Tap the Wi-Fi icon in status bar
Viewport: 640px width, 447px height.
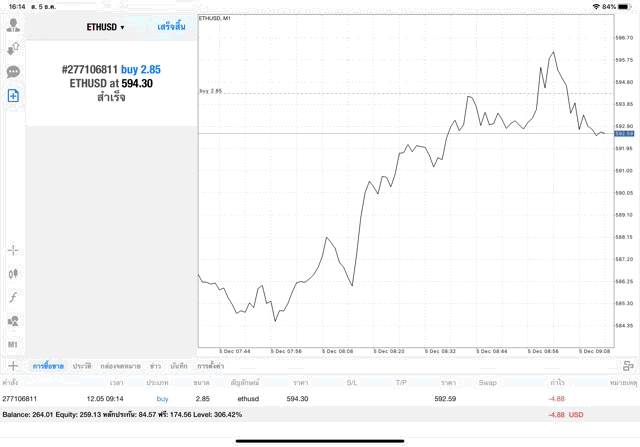[596, 7]
